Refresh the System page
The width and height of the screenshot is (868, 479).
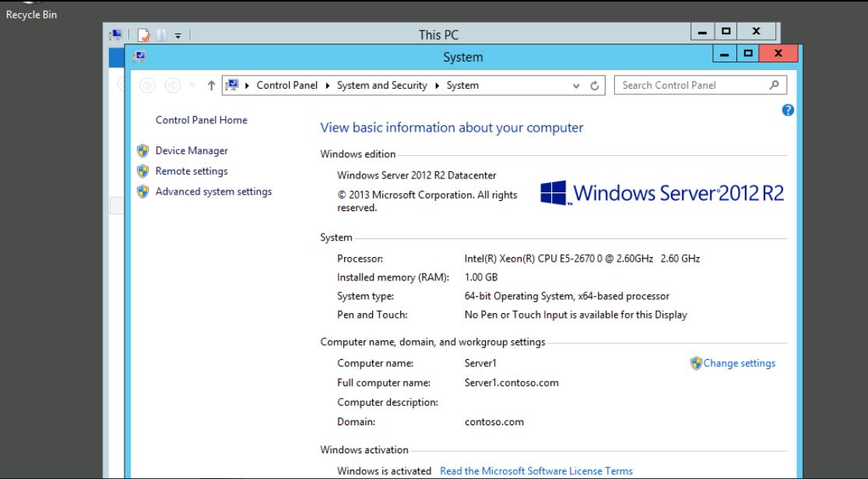pyautogui.click(x=595, y=86)
